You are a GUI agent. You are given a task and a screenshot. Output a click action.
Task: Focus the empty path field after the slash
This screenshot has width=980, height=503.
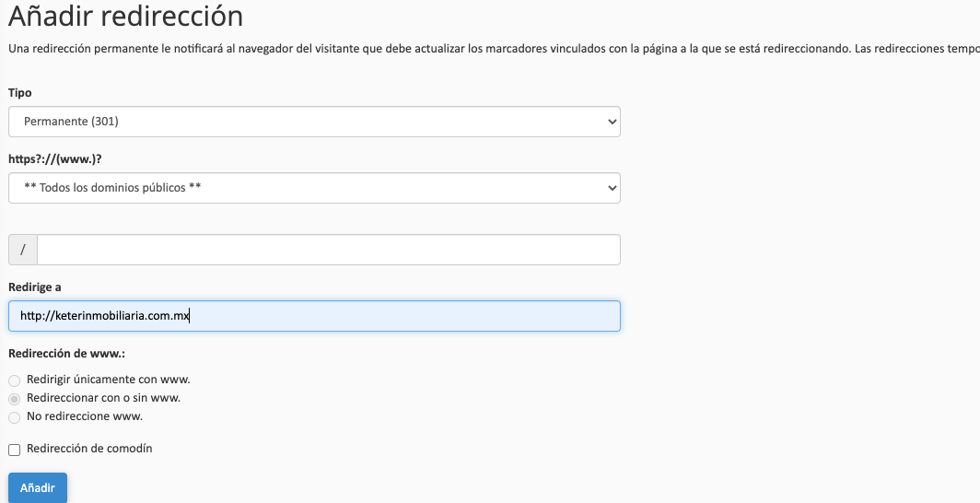(x=329, y=250)
